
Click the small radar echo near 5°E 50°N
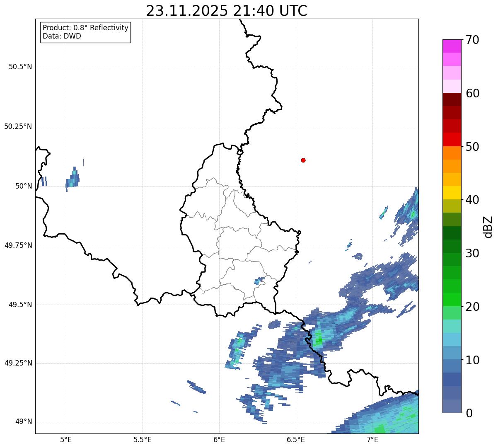tap(73, 179)
